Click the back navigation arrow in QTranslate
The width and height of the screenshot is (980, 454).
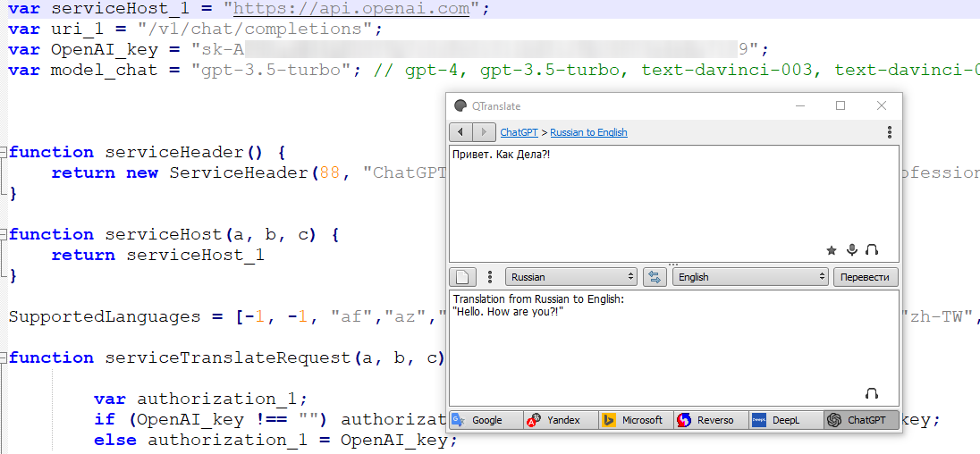pyautogui.click(x=460, y=132)
